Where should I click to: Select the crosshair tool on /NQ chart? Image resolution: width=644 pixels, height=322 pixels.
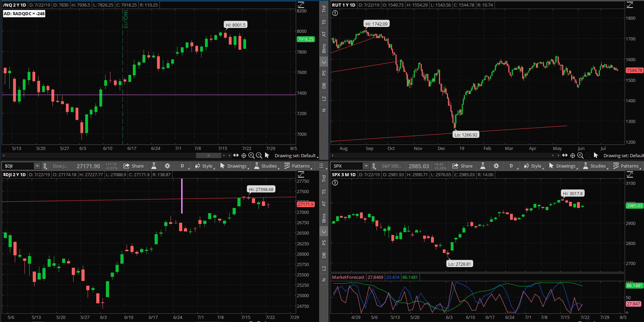pyautogui.click(x=244, y=155)
